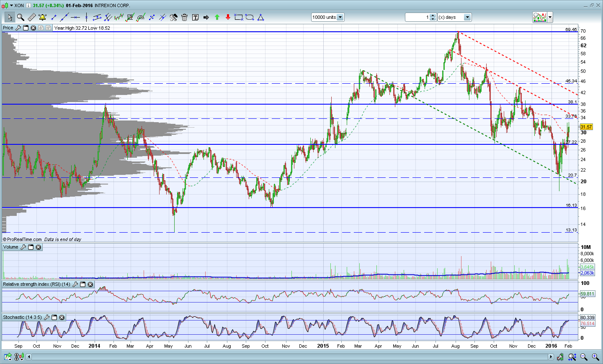Screen dimensions: 603x364
Task: Open the Volume panel wrench settings
Action: click(x=23, y=247)
